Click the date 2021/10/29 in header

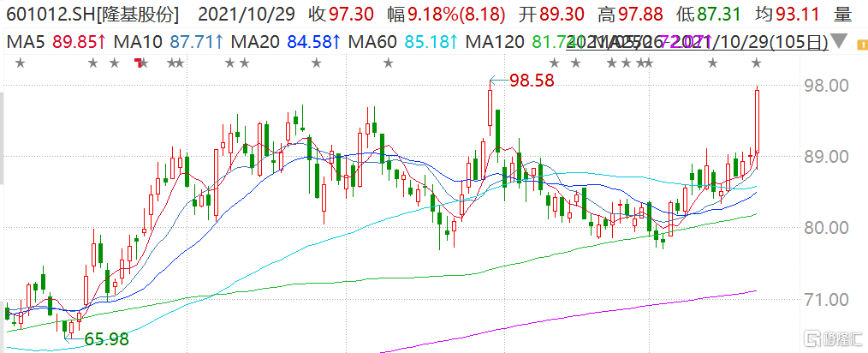[246, 15]
